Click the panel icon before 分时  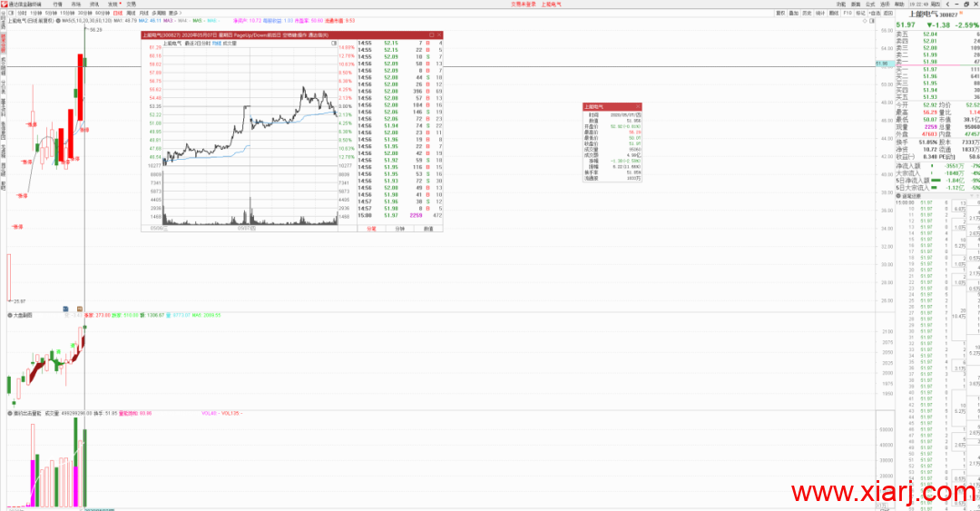pos(11,13)
